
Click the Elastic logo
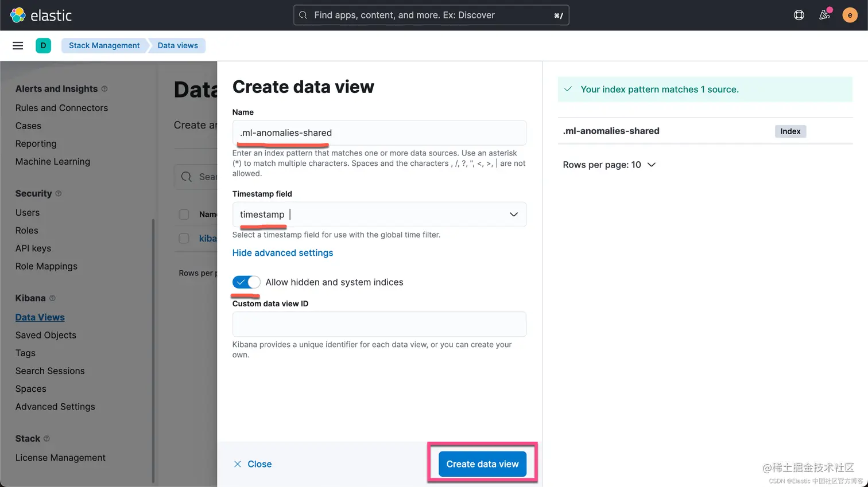pyautogui.click(x=41, y=15)
